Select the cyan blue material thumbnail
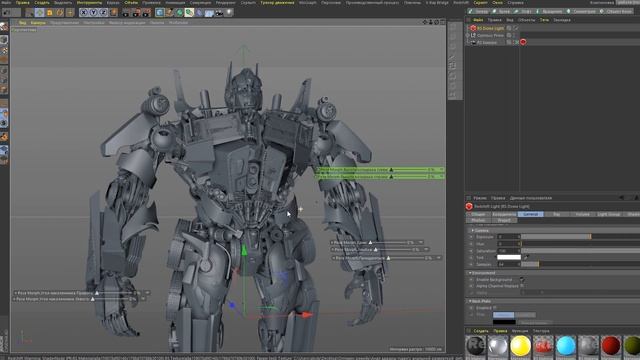640x360 pixels. pos(566,346)
